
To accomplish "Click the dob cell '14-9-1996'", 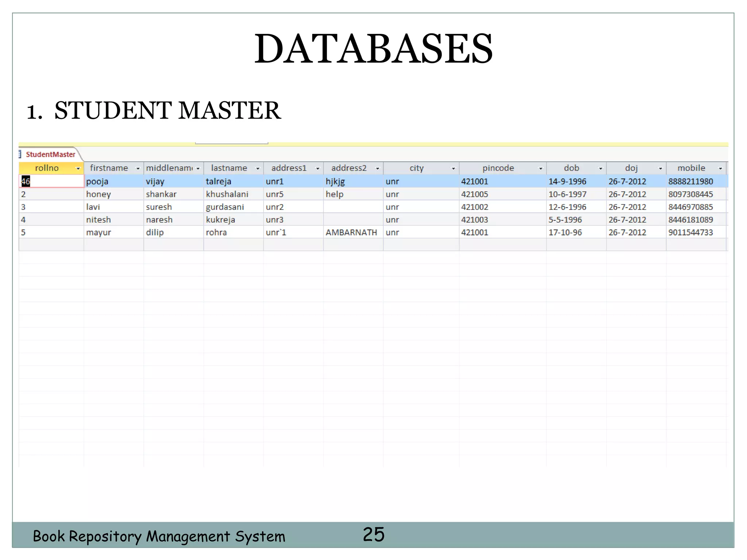I will point(576,181).
